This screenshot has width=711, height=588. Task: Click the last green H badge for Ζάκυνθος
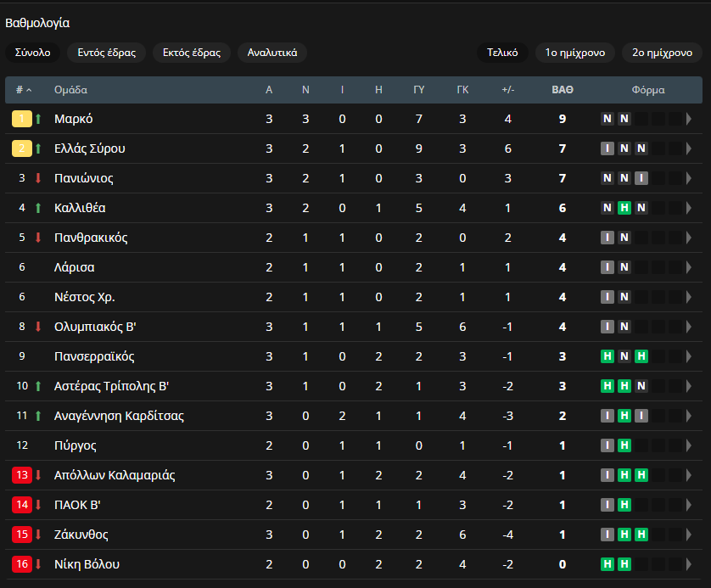tap(641, 535)
